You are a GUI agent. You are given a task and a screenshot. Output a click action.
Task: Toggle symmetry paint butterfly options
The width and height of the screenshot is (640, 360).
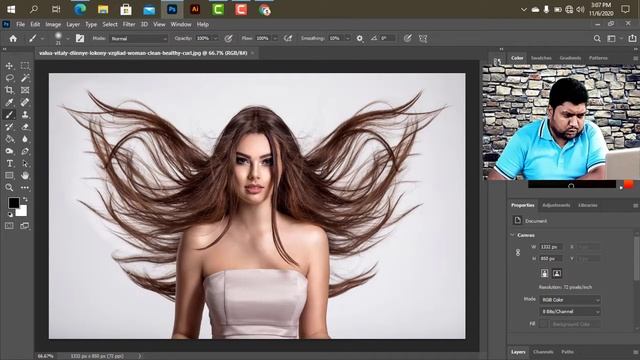(x=423, y=38)
